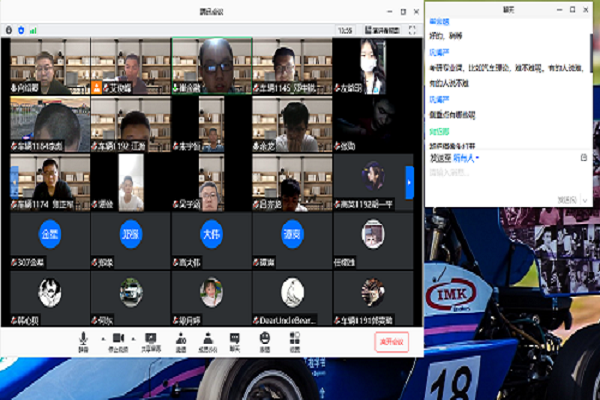Viewport: 600px width, 400px height.
Task: Click the network signal strength indicator
Action: pyautogui.click(x=33, y=30)
